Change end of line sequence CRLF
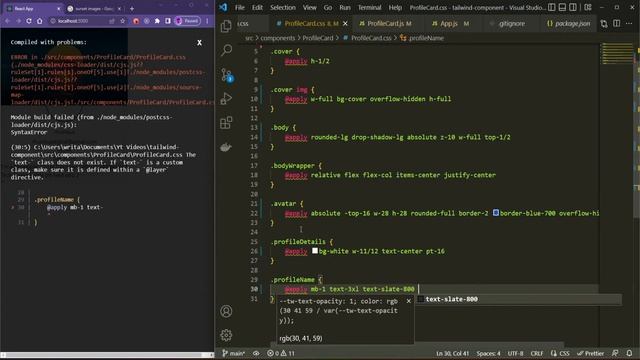 tap(537, 353)
